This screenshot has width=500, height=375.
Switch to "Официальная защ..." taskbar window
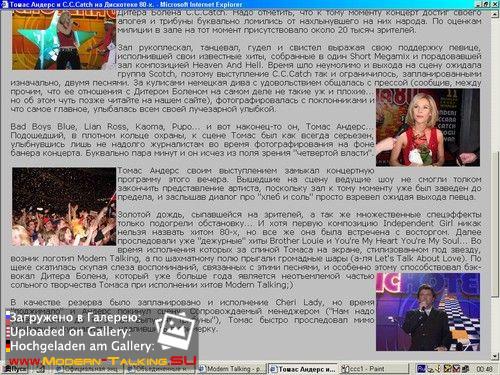click(x=88, y=369)
